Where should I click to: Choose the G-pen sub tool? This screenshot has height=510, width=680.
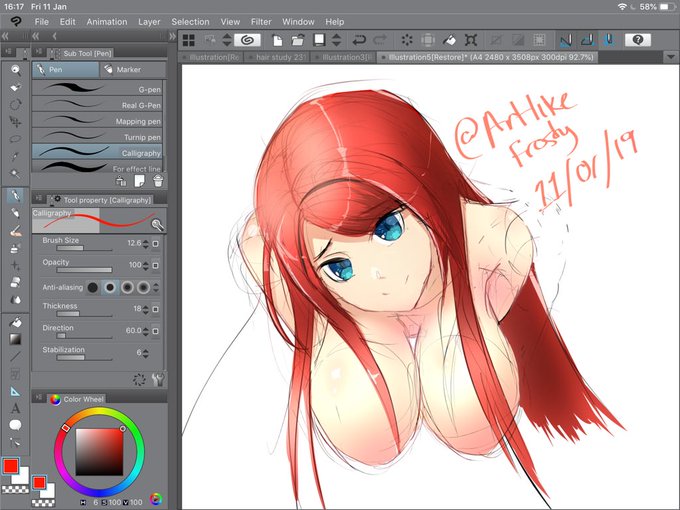97,89
